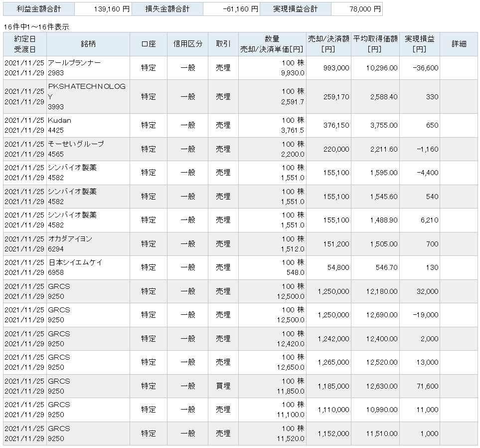Click average cost 1,488.90 for シンバイオ製薬
480x448 pixels.
384,220
